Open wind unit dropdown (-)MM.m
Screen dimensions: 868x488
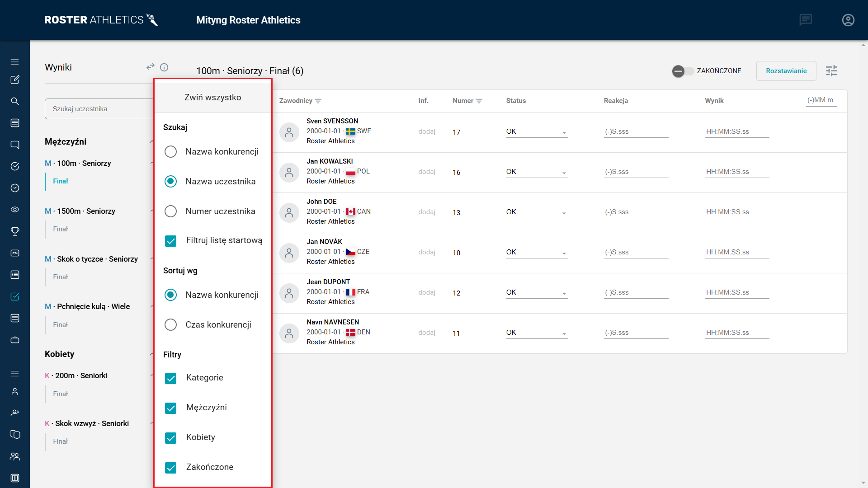(821, 100)
